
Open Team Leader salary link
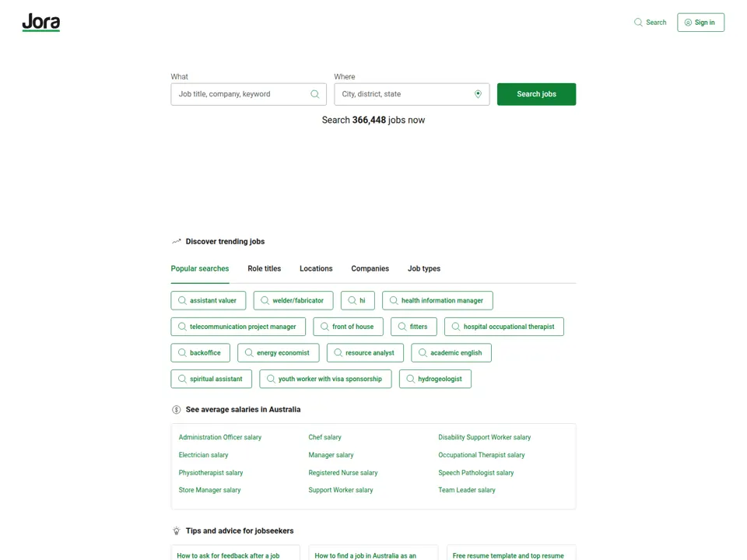pyautogui.click(x=467, y=490)
